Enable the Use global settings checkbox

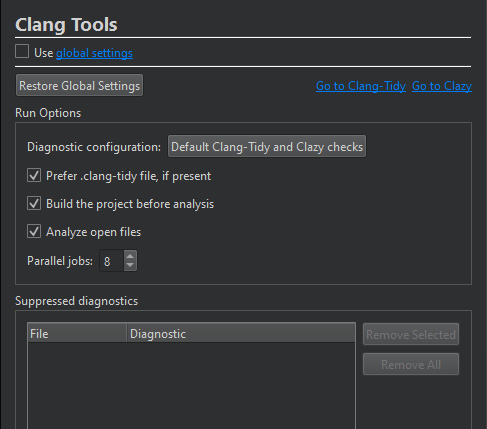(22, 52)
